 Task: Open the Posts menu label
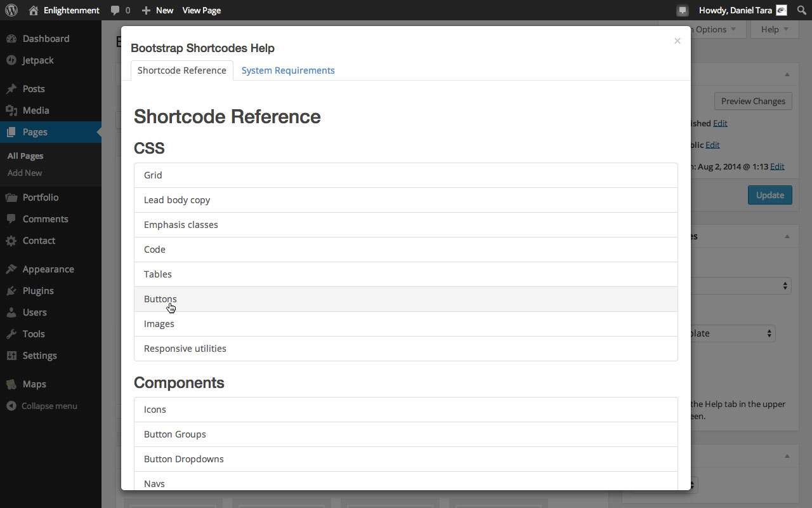(x=34, y=89)
